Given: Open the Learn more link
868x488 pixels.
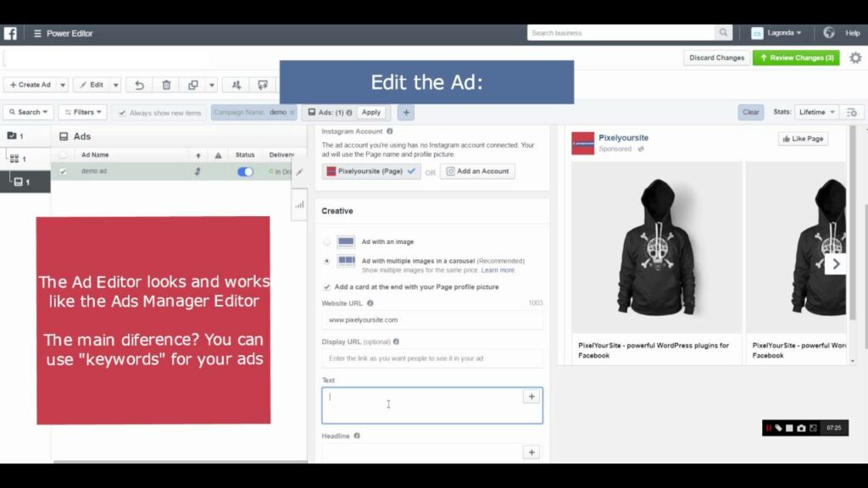Looking at the screenshot, I should [x=498, y=270].
